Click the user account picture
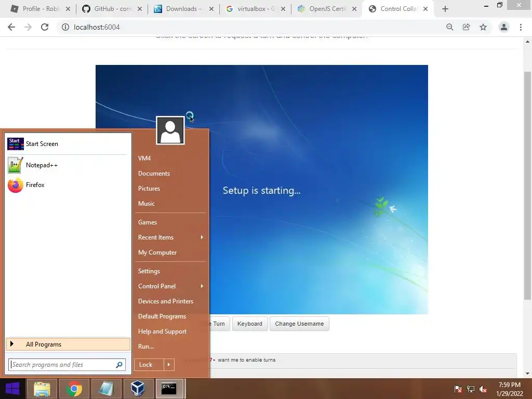 point(170,130)
